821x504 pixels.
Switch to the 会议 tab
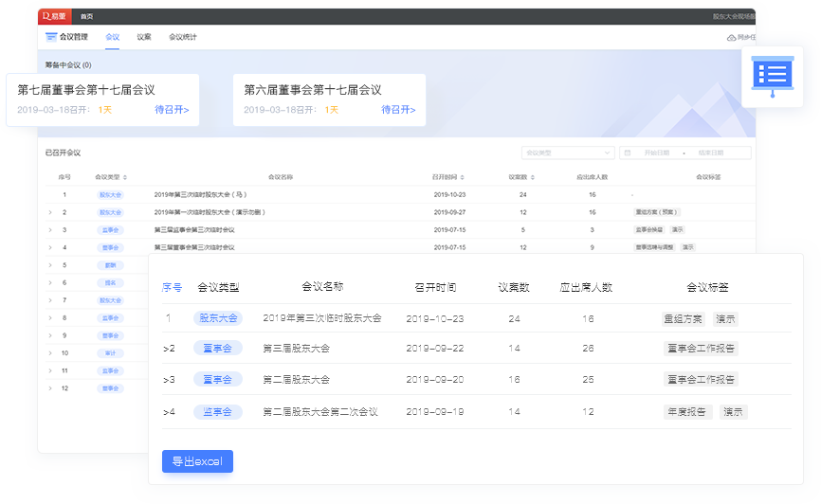(112, 37)
